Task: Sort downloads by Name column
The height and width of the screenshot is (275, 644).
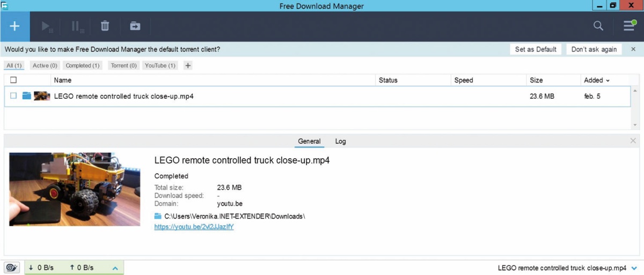Action: point(63,80)
